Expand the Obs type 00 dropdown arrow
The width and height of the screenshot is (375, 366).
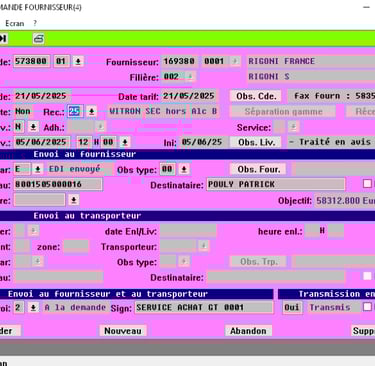click(x=184, y=169)
